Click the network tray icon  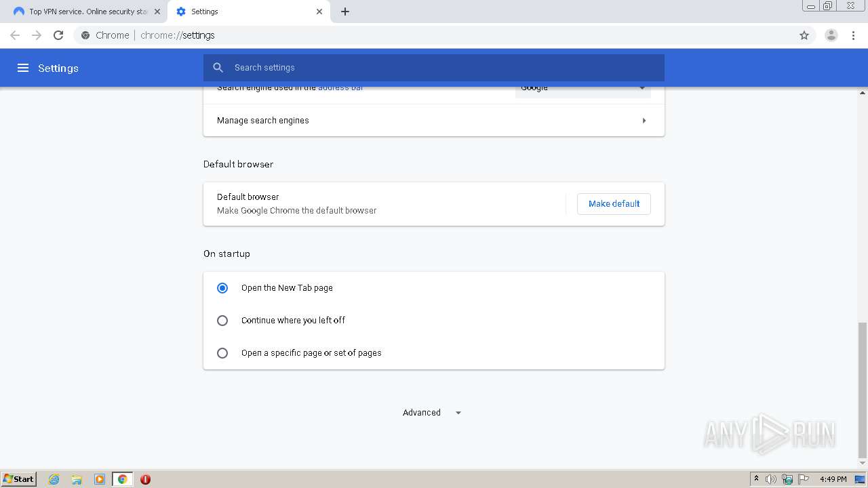[x=787, y=479]
